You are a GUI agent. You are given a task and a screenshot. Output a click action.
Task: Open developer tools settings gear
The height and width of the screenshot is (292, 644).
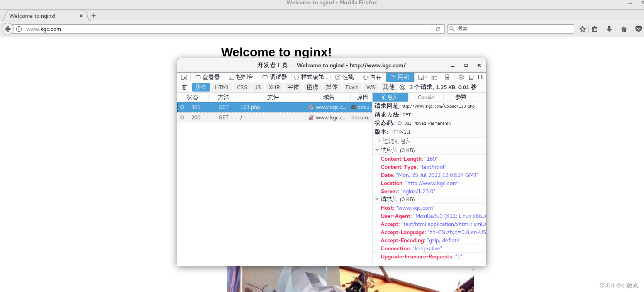(x=461, y=77)
